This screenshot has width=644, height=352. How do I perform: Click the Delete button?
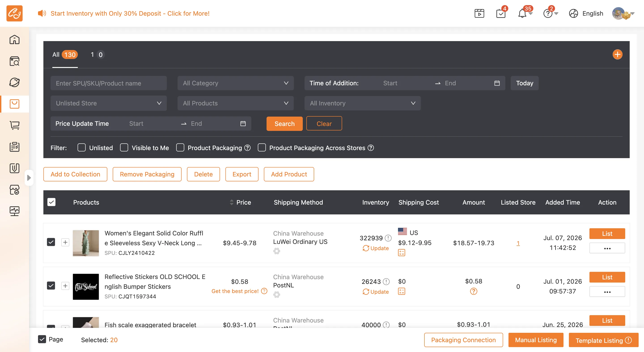pyautogui.click(x=203, y=174)
